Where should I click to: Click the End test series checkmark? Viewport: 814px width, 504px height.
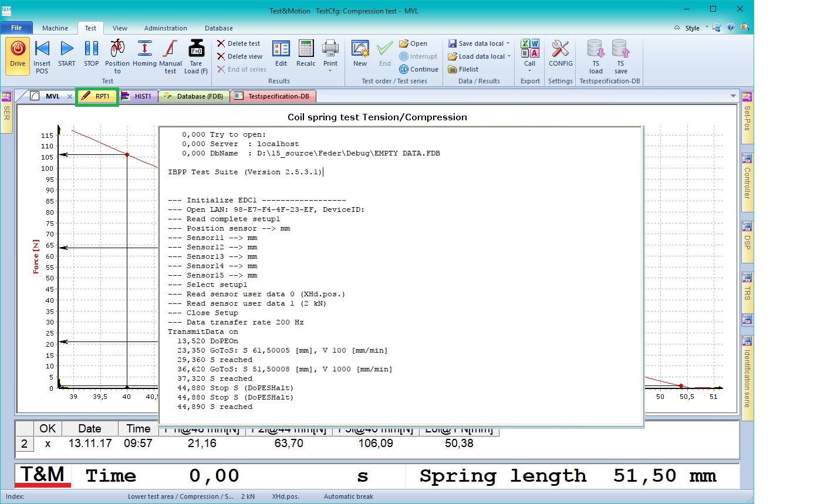click(x=385, y=53)
